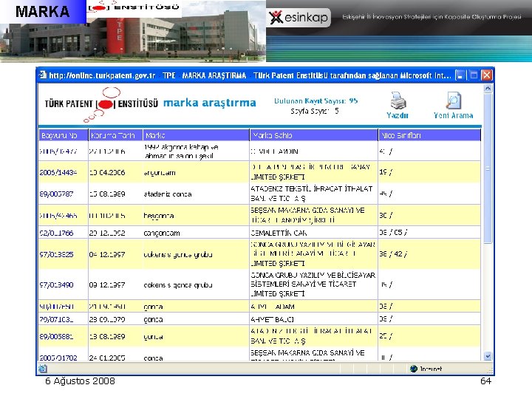Click the esinkap logo in banner
The image size is (532, 399).
pos(299,17)
